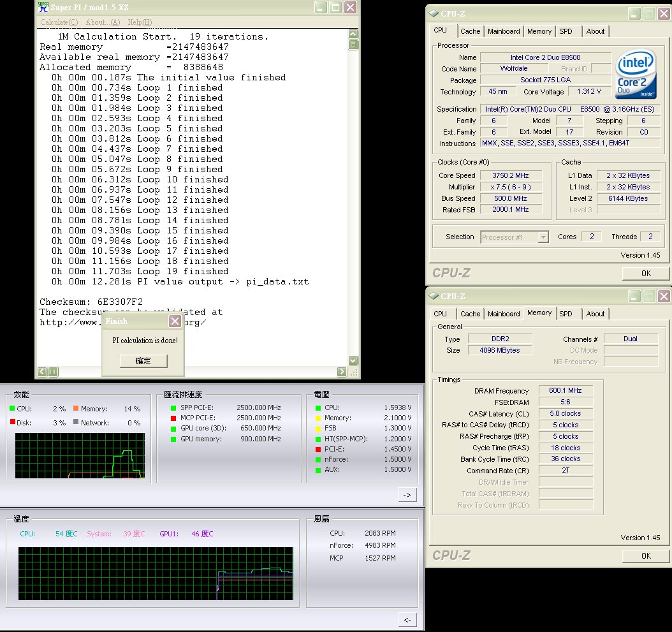Click the '<-' previous page button
The image size is (672, 632).
(407, 620)
